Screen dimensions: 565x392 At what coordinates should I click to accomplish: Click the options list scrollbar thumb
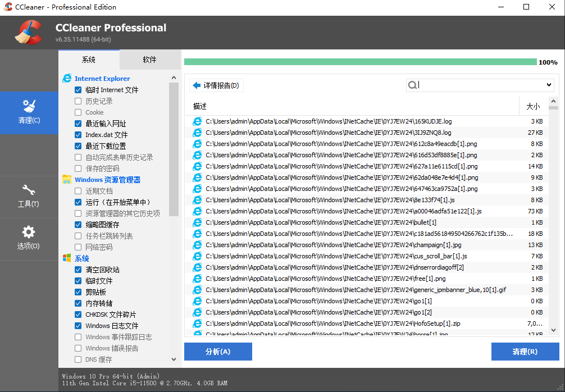(174, 149)
